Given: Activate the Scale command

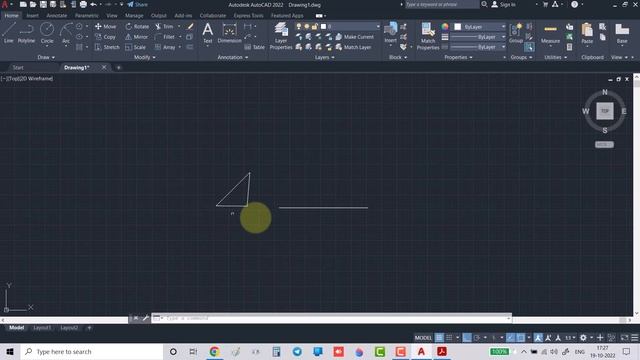Looking at the screenshot, I should coord(136,47).
